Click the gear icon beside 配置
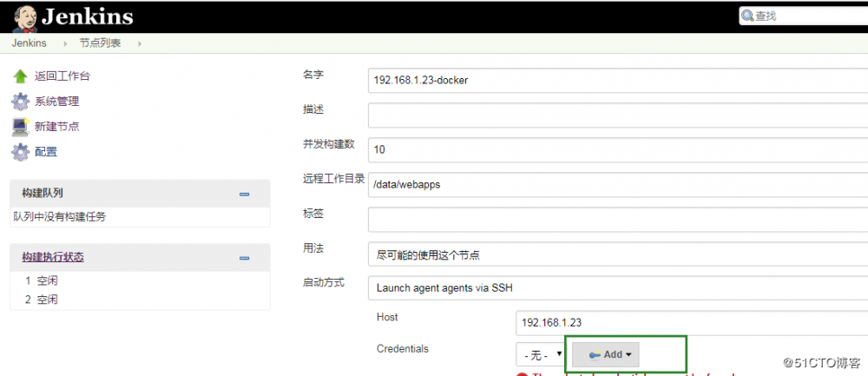This screenshot has width=868, height=376. point(20,151)
